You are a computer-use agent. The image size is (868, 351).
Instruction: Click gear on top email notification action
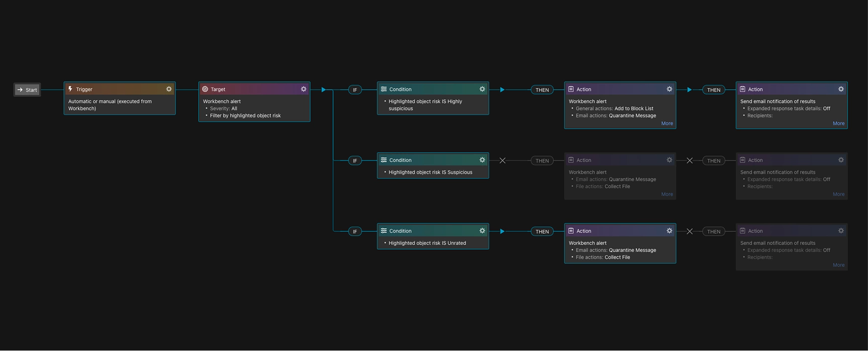click(841, 89)
